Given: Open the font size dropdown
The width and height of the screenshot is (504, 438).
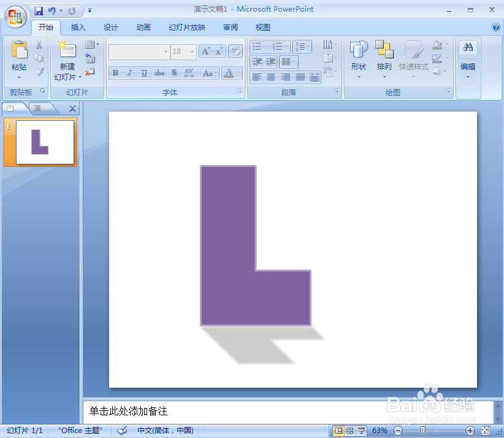Looking at the screenshot, I should click(x=192, y=52).
